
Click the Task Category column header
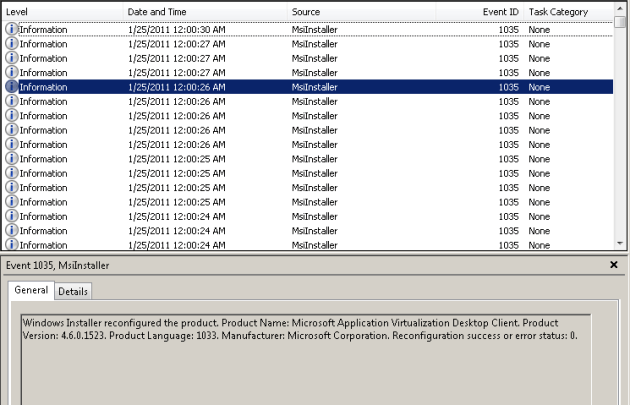[x=568, y=12]
